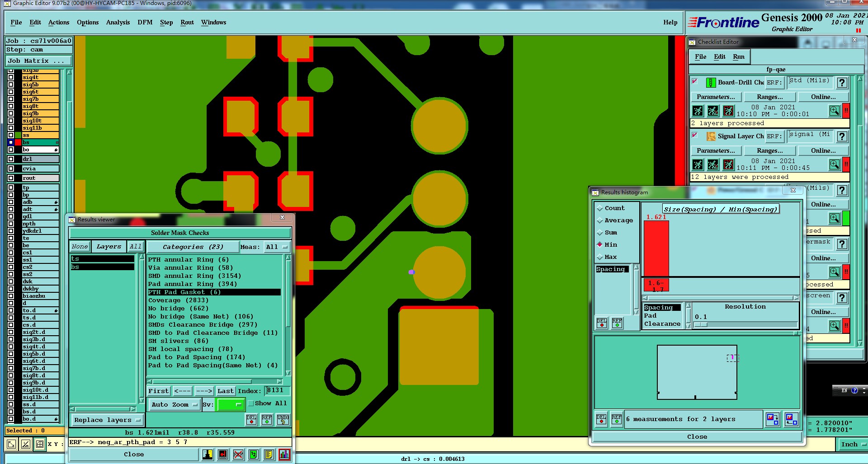Close the Results histogram with Close button
The width and height of the screenshot is (868, 464).
coord(697,437)
